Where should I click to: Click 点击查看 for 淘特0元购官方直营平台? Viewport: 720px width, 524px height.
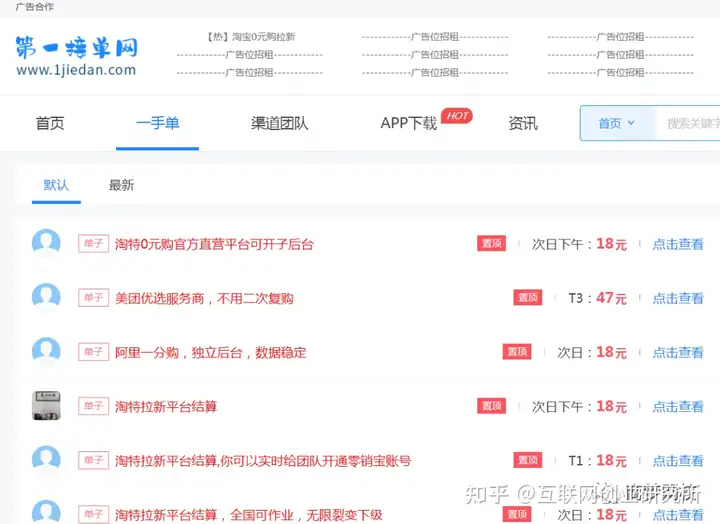pos(678,244)
